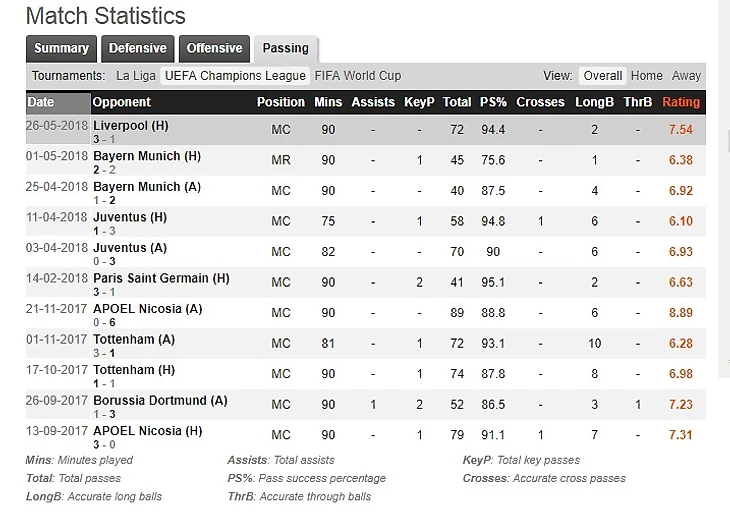Screen dimensions: 730x518
Task: Toggle view to Overall
Action: 603,76
